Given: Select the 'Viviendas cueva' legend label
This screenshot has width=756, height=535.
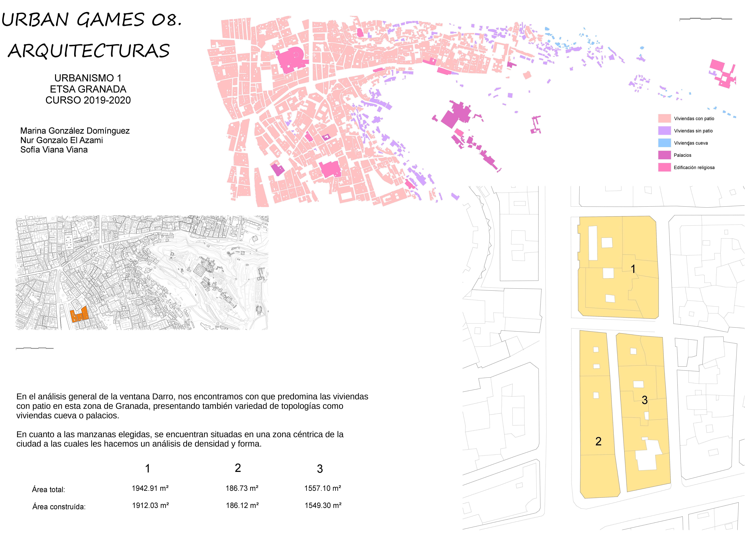Looking at the screenshot, I should tap(691, 143).
